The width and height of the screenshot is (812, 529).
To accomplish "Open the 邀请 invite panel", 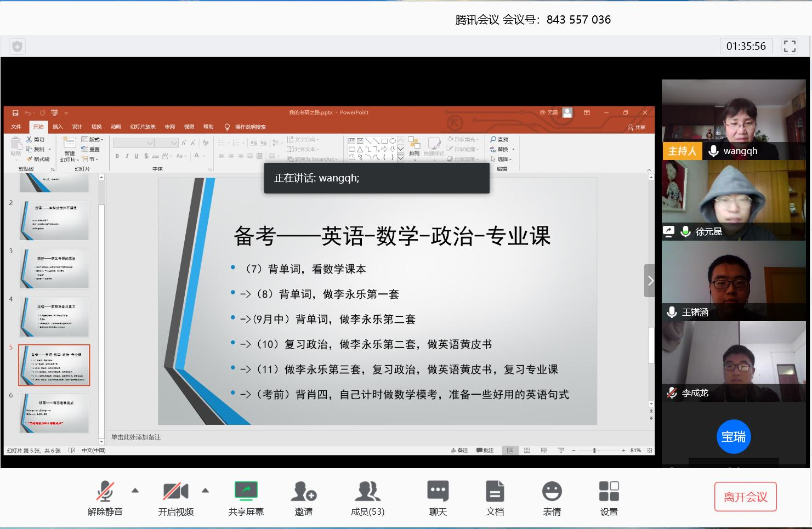I will coord(303,498).
